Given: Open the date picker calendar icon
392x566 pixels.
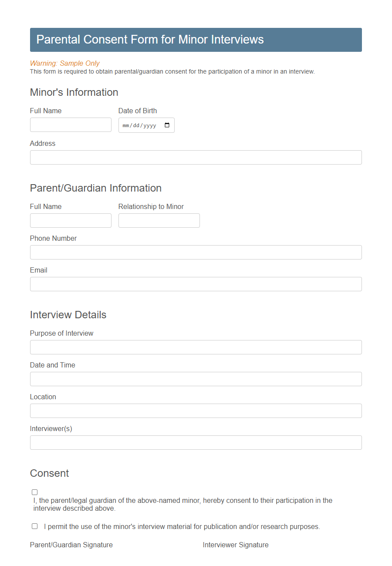Looking at the screenshot, I should coord(167,125).
